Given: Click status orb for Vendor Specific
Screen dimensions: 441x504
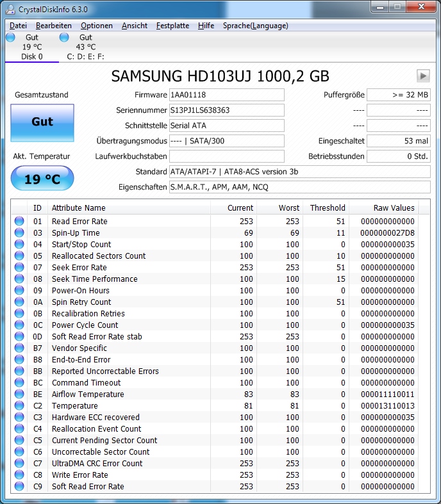Looking at the screenshot, I should click(19, 348).
